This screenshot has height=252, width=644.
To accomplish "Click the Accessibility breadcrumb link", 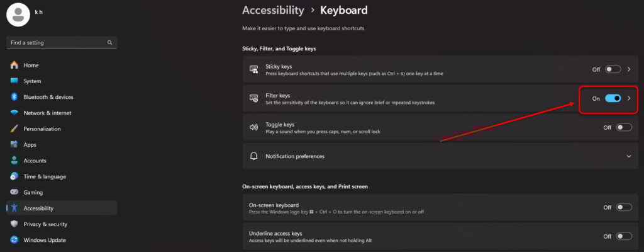I will [x=273, y=10].
